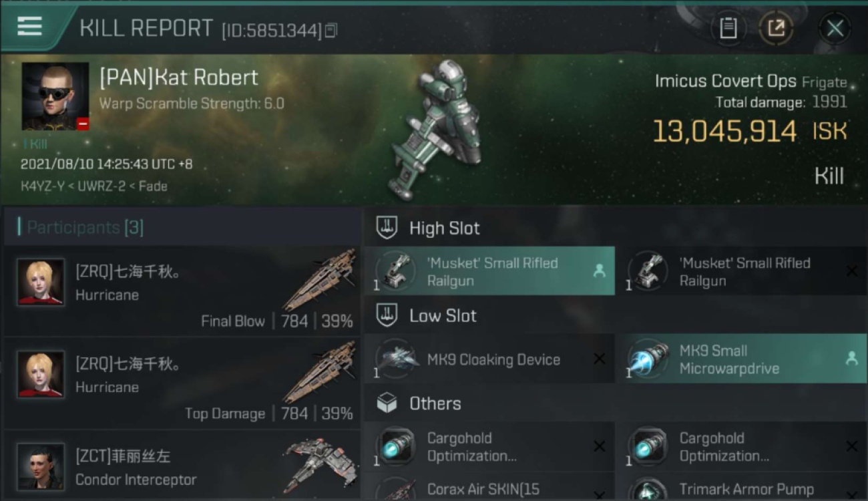Select highlighted 'Musket' Small Rifled Railgun

(489, 271)
